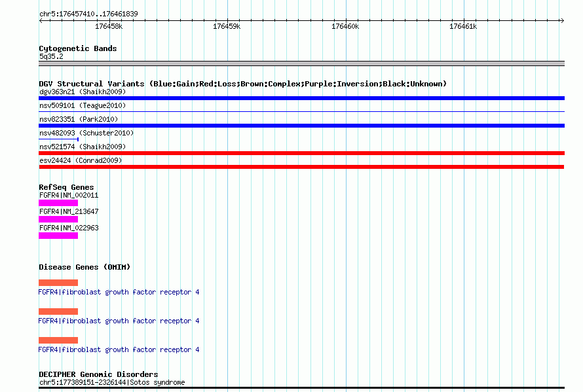Open third FGFR4 fibroblast growth factor link
Viewport: 583px width, 392px height.
(119, 349)
